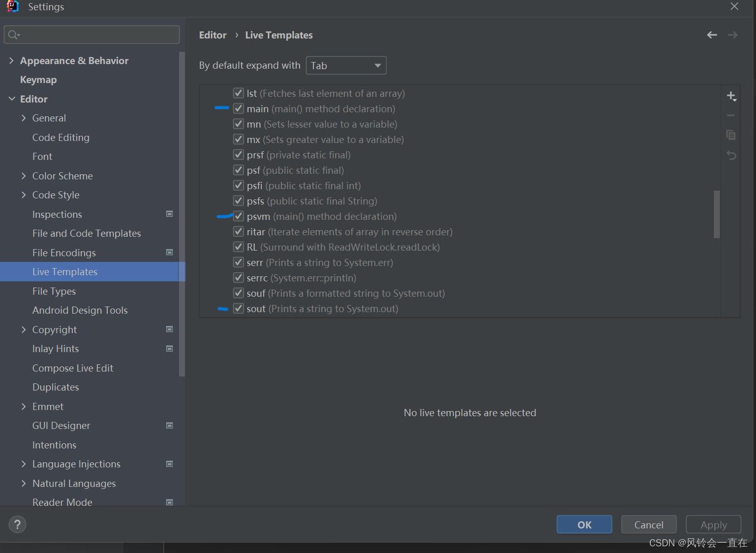Go forward with the right arrow
Viewport: 756px width, 553px height.
(732, 35)
